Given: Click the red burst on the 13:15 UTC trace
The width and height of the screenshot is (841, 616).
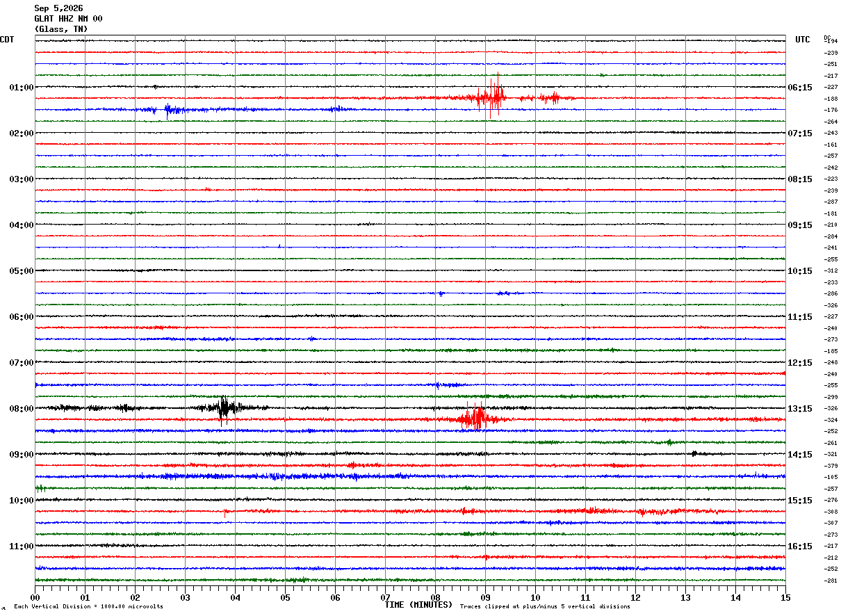Looking at the screenshot, I should click(x=475, y=418).
